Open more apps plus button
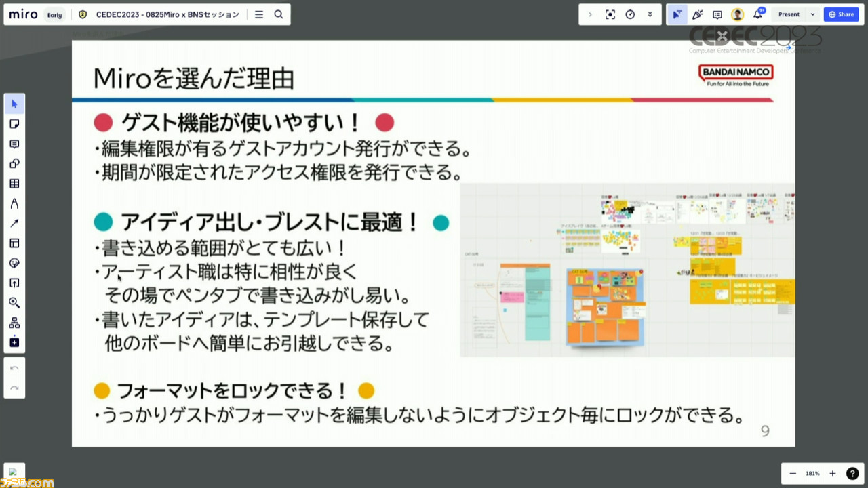 (14, 342)
